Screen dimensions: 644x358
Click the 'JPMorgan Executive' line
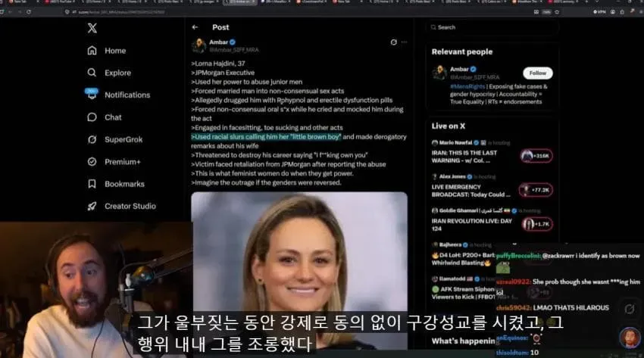223,73
